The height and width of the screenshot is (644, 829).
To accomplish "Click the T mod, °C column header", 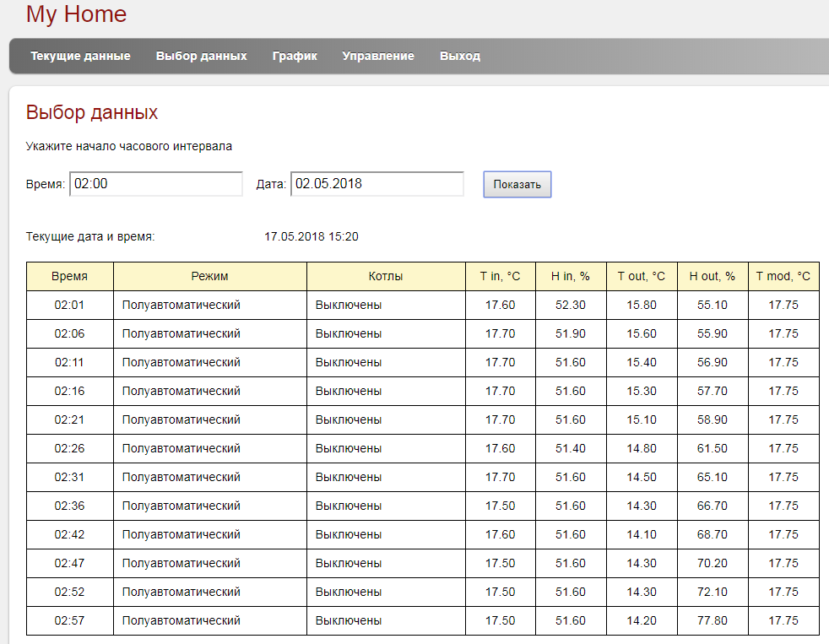I will tap(783, 277).
